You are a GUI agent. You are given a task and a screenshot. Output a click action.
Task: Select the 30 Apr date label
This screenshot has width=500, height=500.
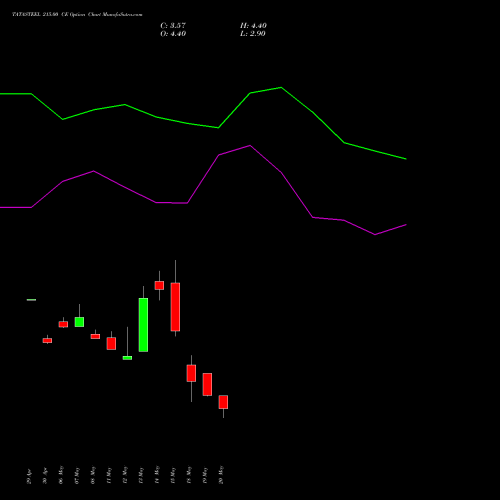pos(45,476)
